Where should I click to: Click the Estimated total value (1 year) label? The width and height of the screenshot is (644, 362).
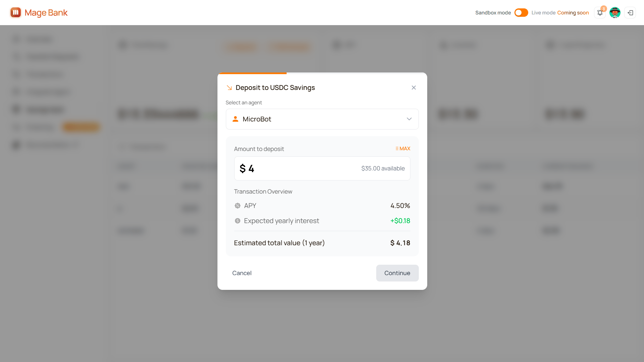279,243
